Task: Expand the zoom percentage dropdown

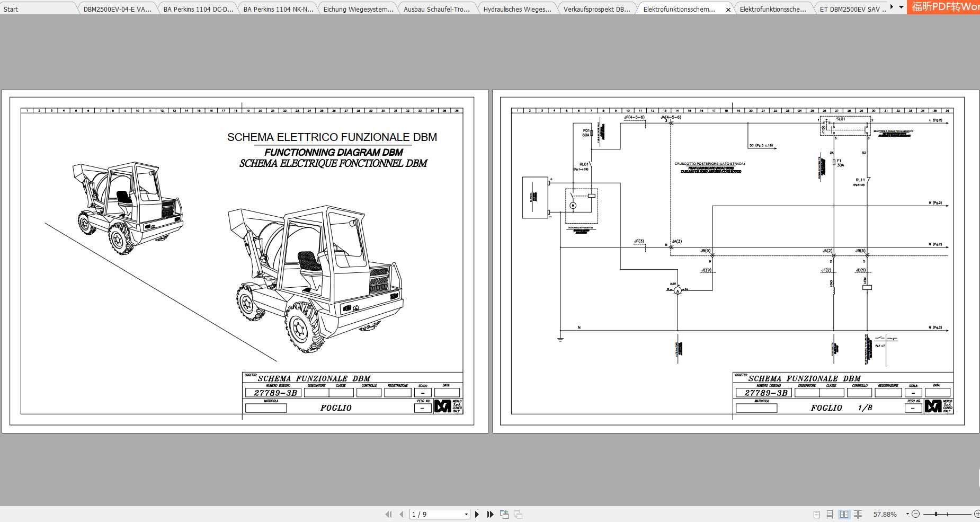Action: 907,514
